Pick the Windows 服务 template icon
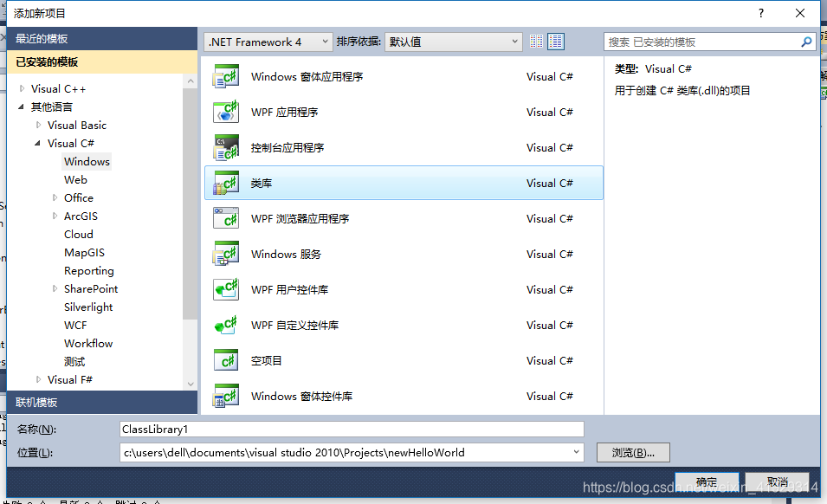The image size is (827, 504). 226,254
